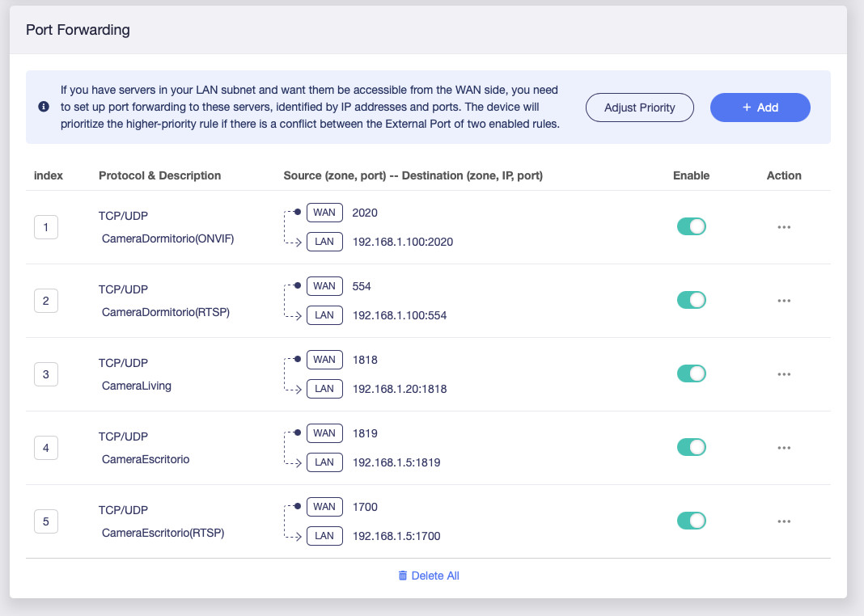Select index box 4
864x616 pixels.
46,448
